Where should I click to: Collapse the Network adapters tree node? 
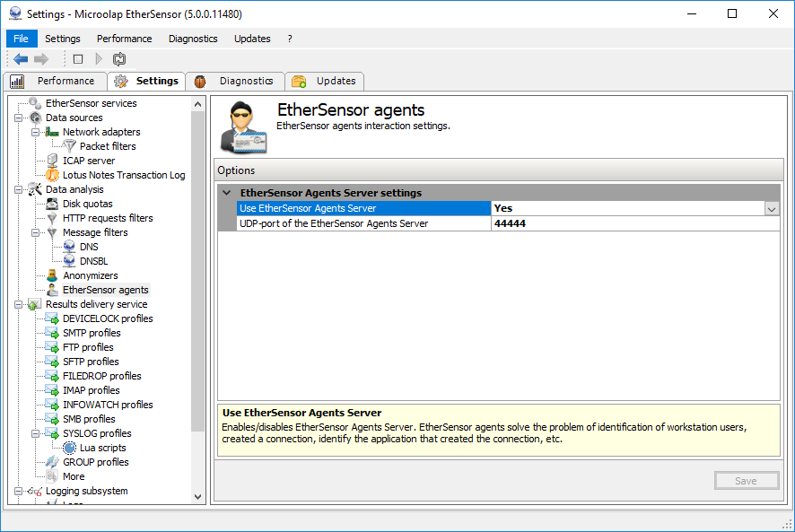pyautogui.click(x=36, y=132)
